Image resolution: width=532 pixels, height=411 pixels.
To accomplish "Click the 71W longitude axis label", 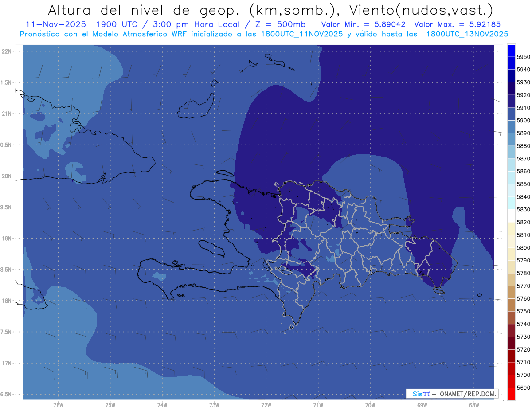I will (x=318, y=405).
